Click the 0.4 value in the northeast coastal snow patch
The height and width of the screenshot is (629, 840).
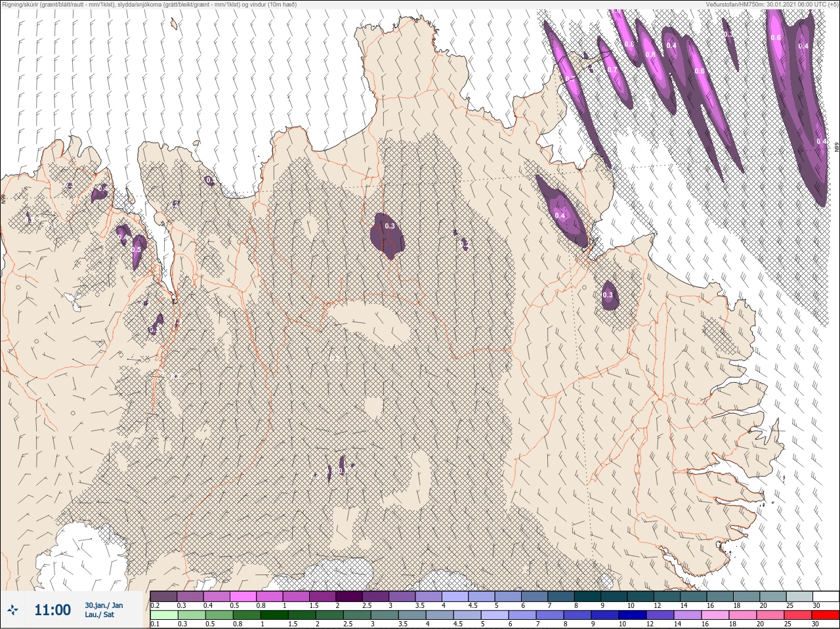click(x=560, y=215)
